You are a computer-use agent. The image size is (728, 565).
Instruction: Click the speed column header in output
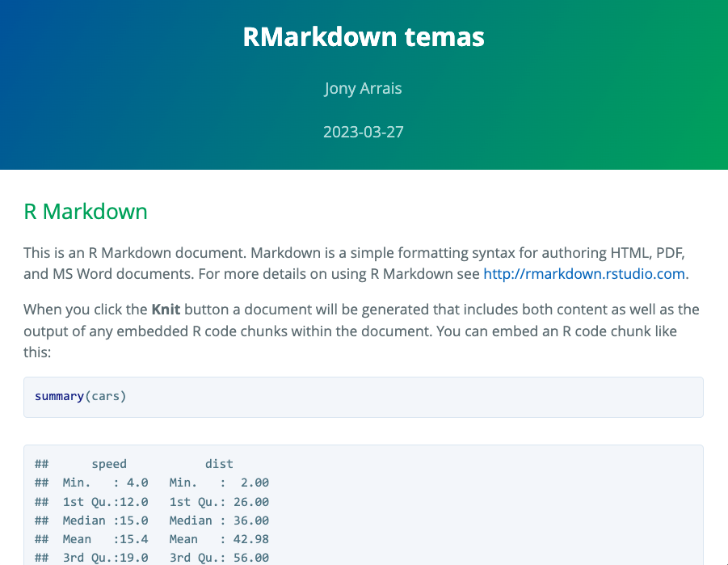click(x=109, y=464)
